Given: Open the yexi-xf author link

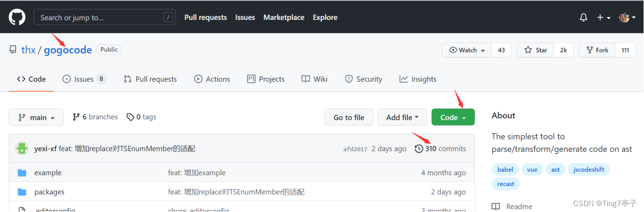Looking at the screenshot, I should click(x=45, y=149).
